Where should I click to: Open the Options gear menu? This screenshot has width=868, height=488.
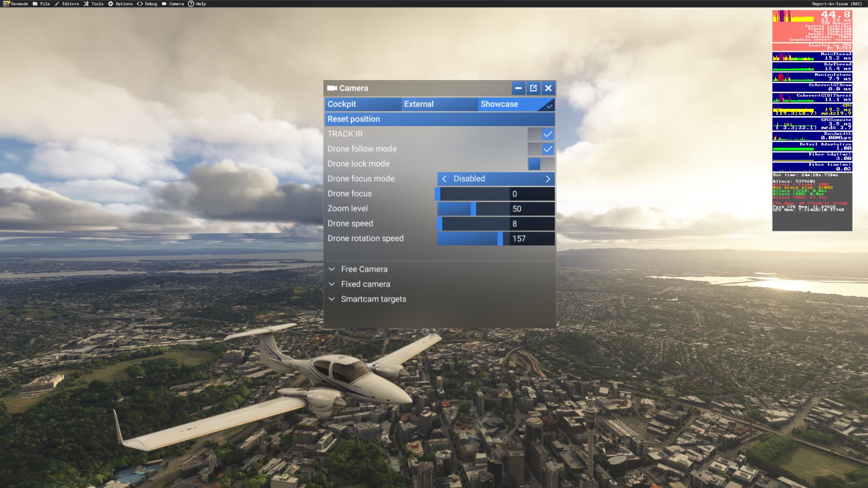coord(120,4)
